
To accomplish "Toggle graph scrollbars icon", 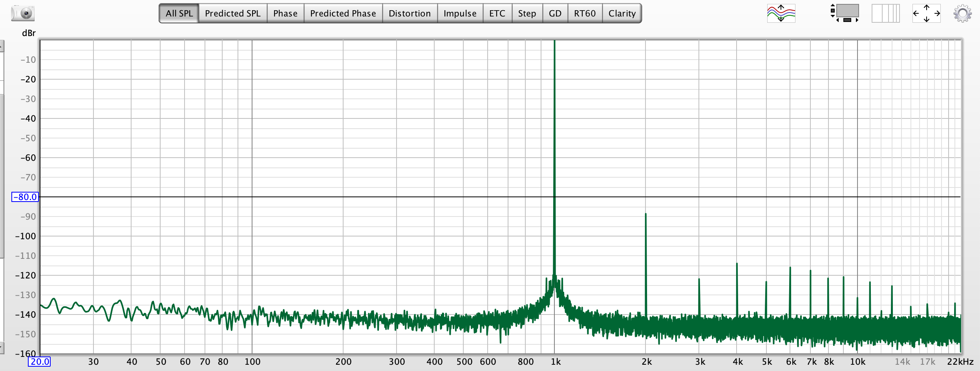I will click(x=845, y=13).
